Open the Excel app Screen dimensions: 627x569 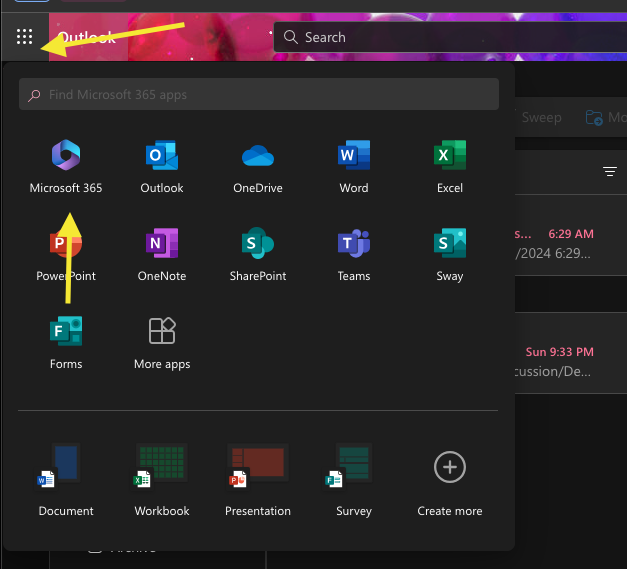pyautogui.click(x=450, y=166)
